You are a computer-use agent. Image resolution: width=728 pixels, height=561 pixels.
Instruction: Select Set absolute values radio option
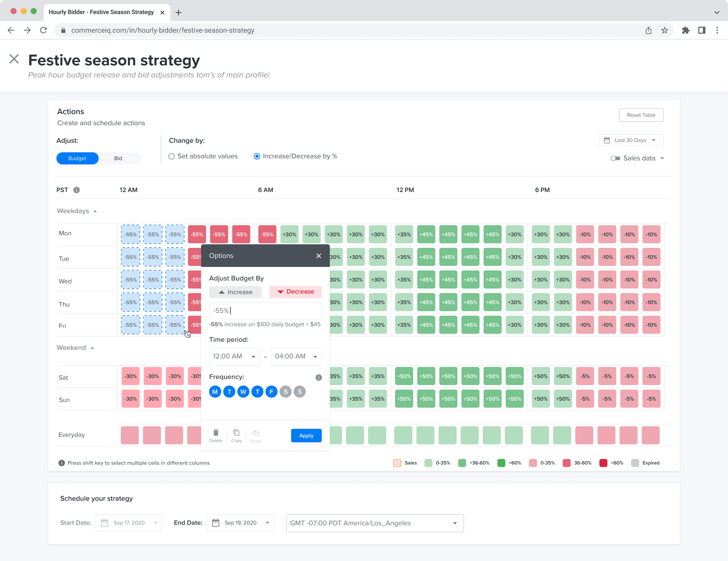(x=172, y=156)
